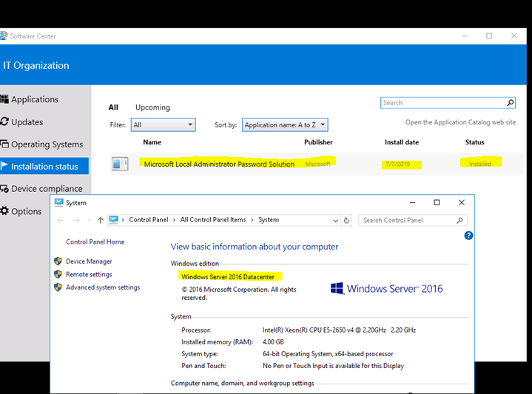Refresh the System control panel view
The width and height of the screenshot is (532, 394).
tap(346, 221)
